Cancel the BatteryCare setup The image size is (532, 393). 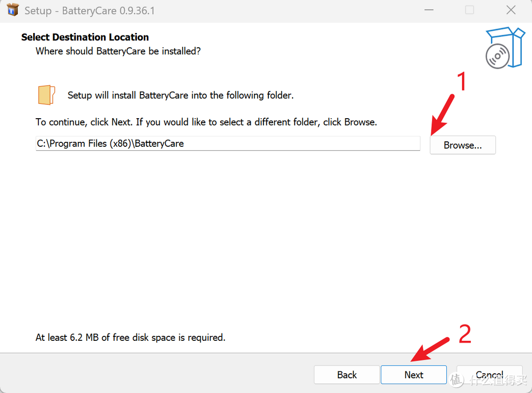click(489, 375)
